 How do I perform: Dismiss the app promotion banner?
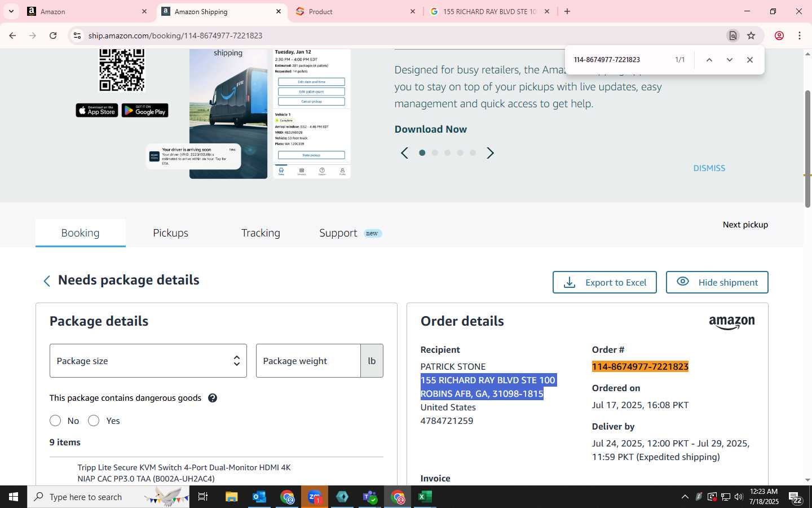coord(709,168)
